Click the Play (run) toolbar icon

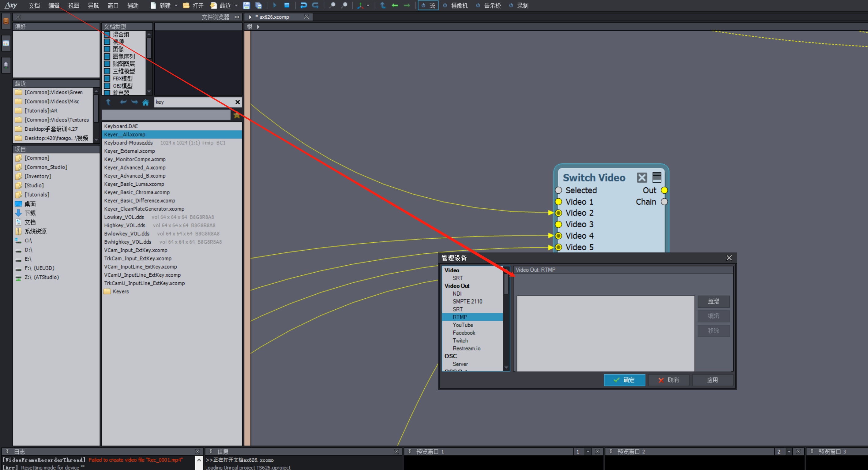click(x=275, y=6)
